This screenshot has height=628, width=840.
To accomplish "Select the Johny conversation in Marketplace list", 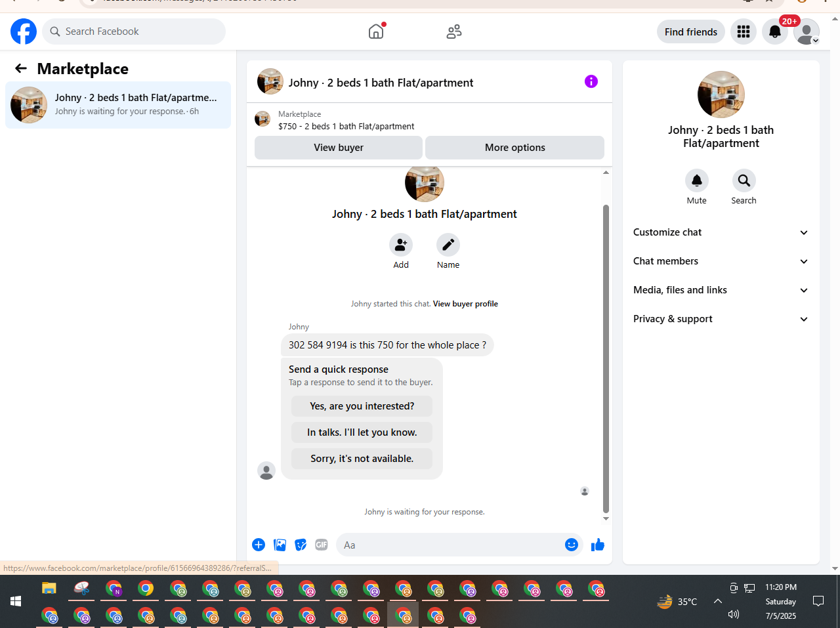I will 118,105.
